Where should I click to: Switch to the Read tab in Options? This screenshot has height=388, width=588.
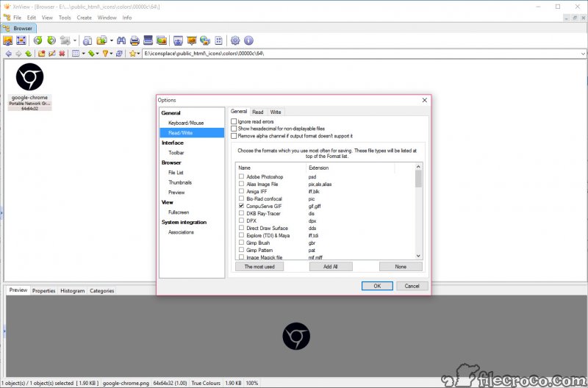(258, 112)
